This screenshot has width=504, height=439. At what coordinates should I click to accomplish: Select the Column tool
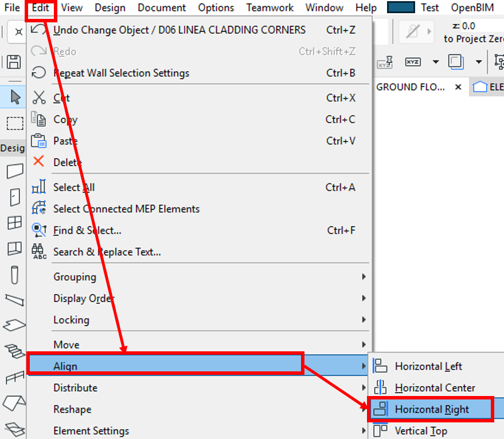tap(14, 275)
